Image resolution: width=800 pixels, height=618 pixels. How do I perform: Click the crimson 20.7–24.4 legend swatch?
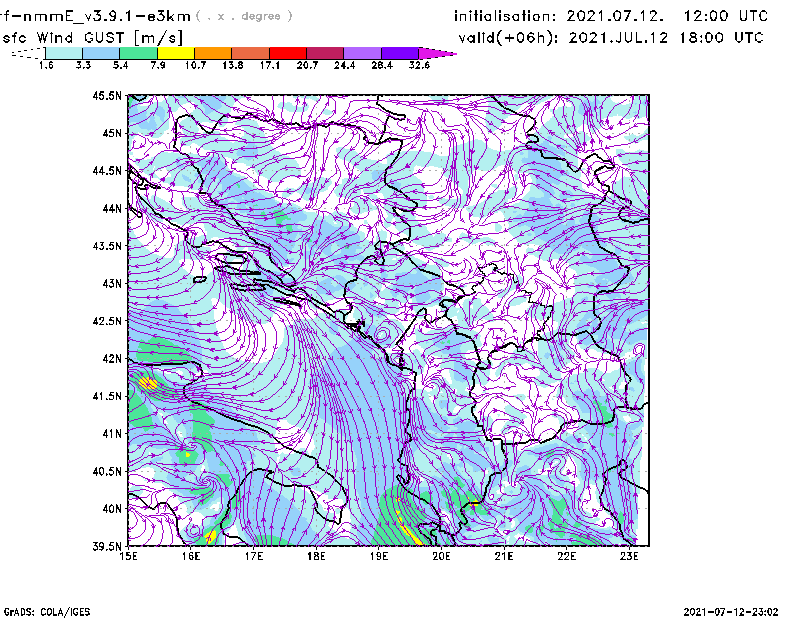(x=325, y=53)
